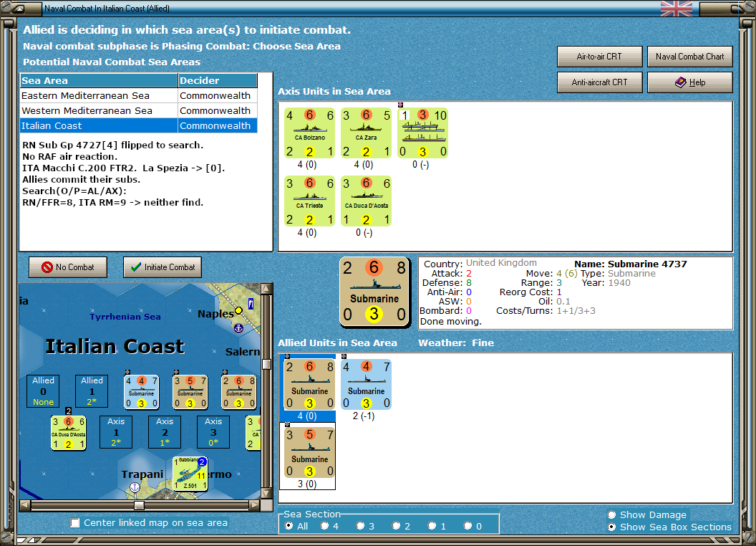
Task: Click the map horizontal scrollbar left arrow
Action: coord(25,505)
